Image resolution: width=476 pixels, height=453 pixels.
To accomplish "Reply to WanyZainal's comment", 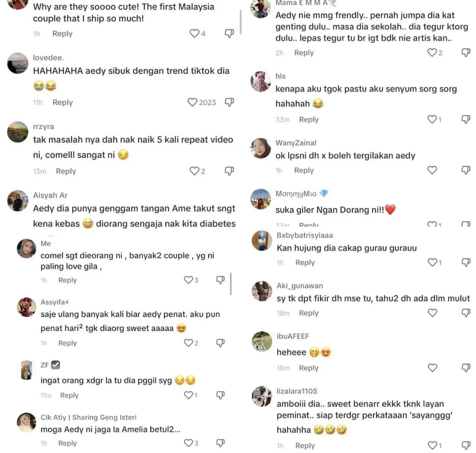I will coord(304,171).
